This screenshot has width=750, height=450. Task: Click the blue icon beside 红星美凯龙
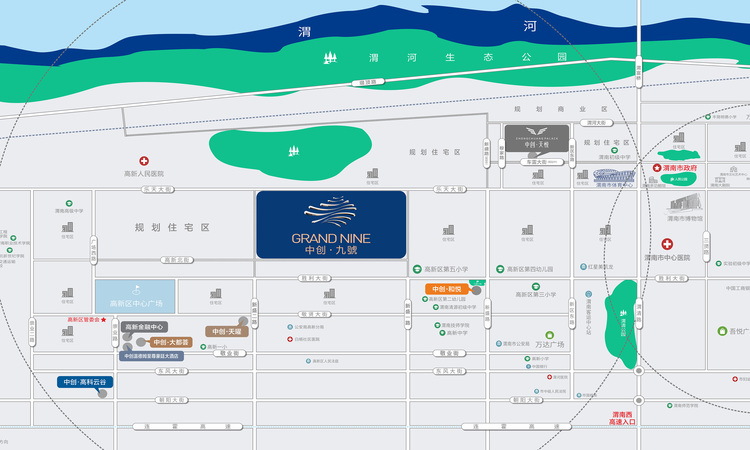(584, 267)
